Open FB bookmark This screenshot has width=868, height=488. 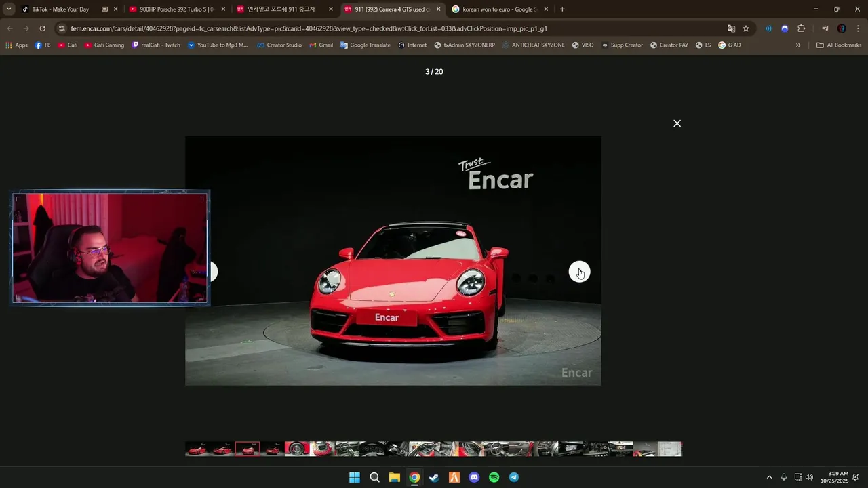point(43,45)
